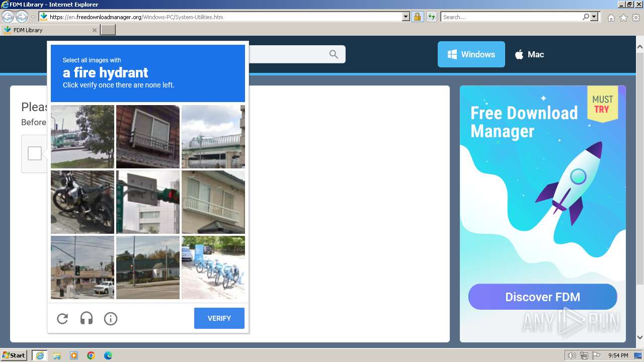Screen dimensions: 644x362
Task: Launch Chrome from the taskbar
Action: coord(91,355)
